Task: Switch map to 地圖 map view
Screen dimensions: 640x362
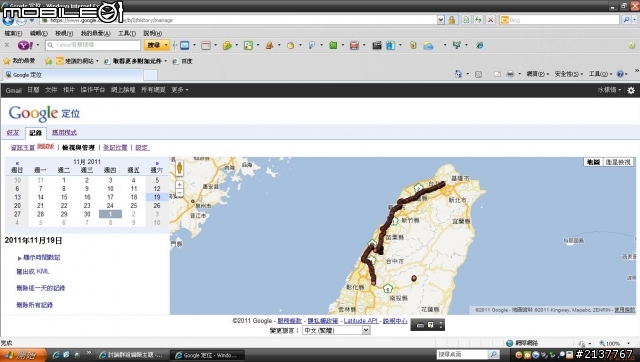Action: pyautogui.click(x=593, y=162)
